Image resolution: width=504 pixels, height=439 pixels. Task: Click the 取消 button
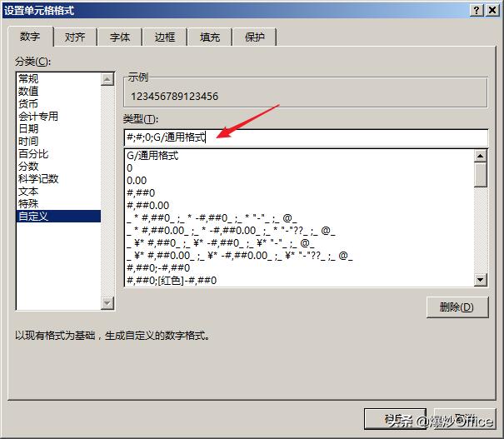pyautogui.click(x=465, y=419)
